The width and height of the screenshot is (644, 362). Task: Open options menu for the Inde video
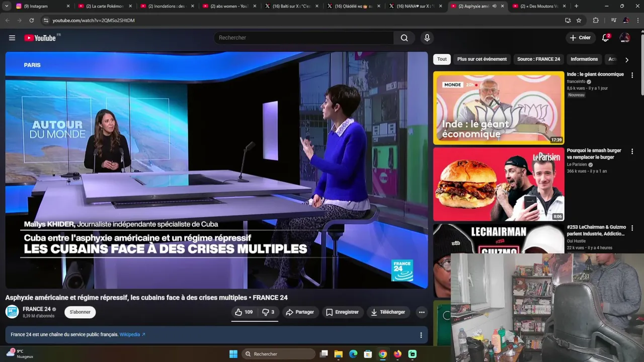pos(632,75)
